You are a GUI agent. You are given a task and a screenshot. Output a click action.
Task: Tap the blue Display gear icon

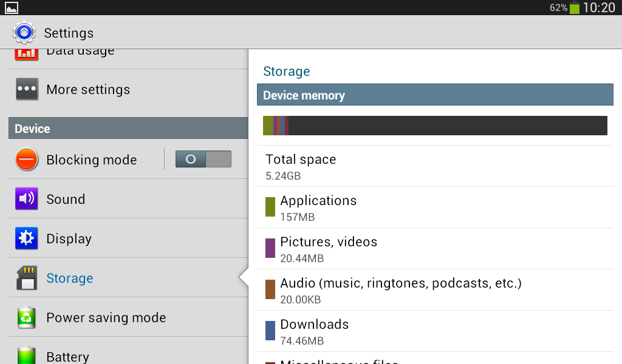[27, 238]
